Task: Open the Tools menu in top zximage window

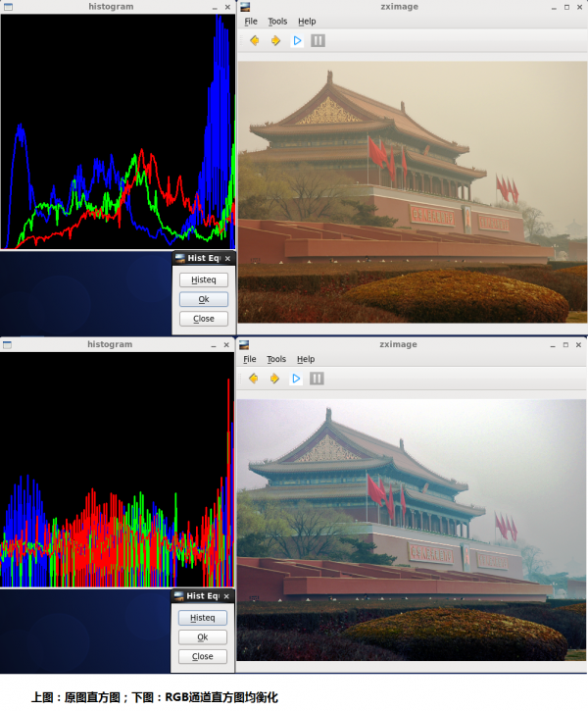Action: click(x=277, y=22)
